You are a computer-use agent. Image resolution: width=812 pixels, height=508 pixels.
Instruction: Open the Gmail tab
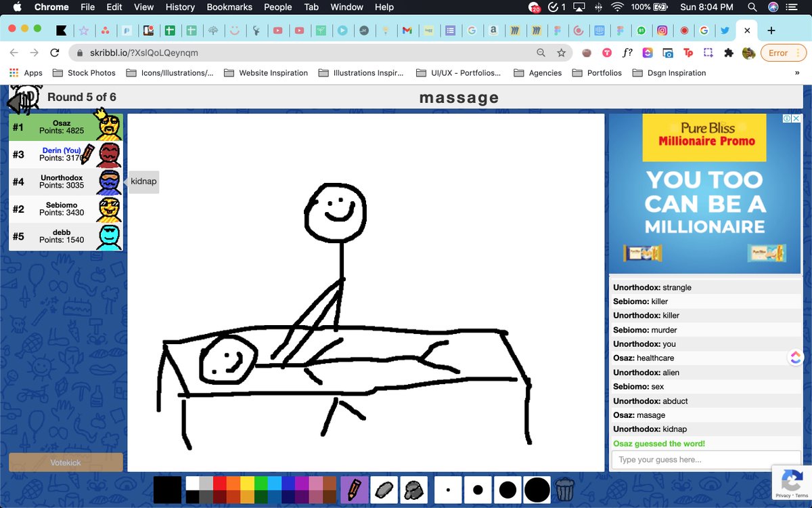coord(406,30)
